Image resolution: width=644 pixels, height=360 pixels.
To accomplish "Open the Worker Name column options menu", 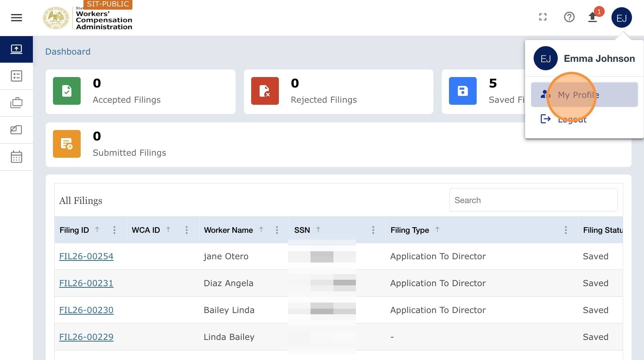I will coord(277,230).
